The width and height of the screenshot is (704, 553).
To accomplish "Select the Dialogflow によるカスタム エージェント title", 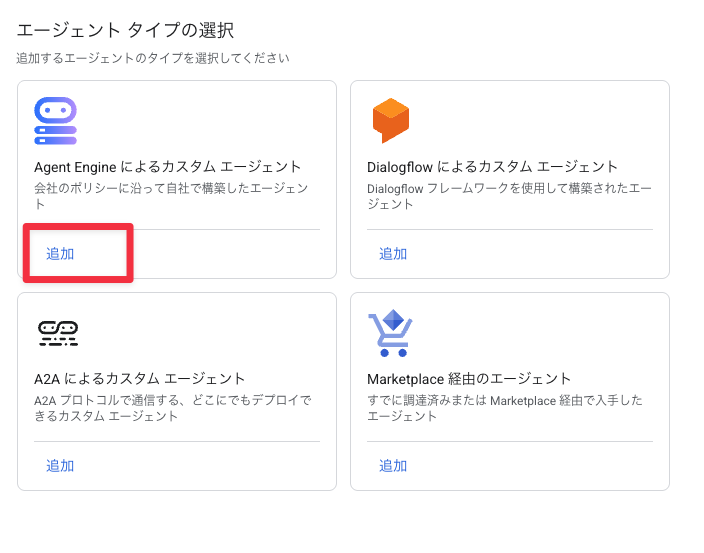I will pos(492,167).
